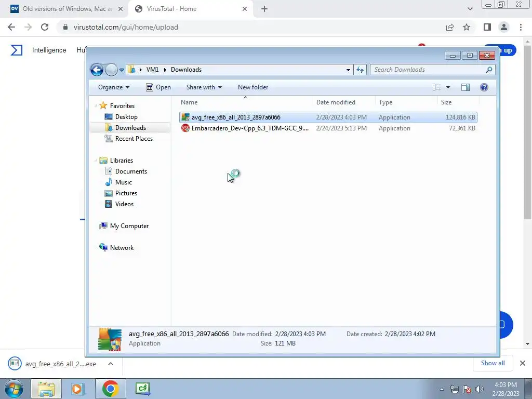Open the Organize menu
532x399 pixels.
coord(114,87)
